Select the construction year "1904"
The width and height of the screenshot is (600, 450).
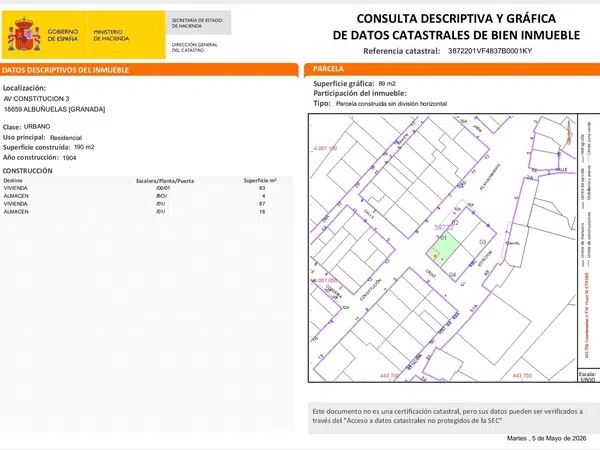click(x=69, y=158)
